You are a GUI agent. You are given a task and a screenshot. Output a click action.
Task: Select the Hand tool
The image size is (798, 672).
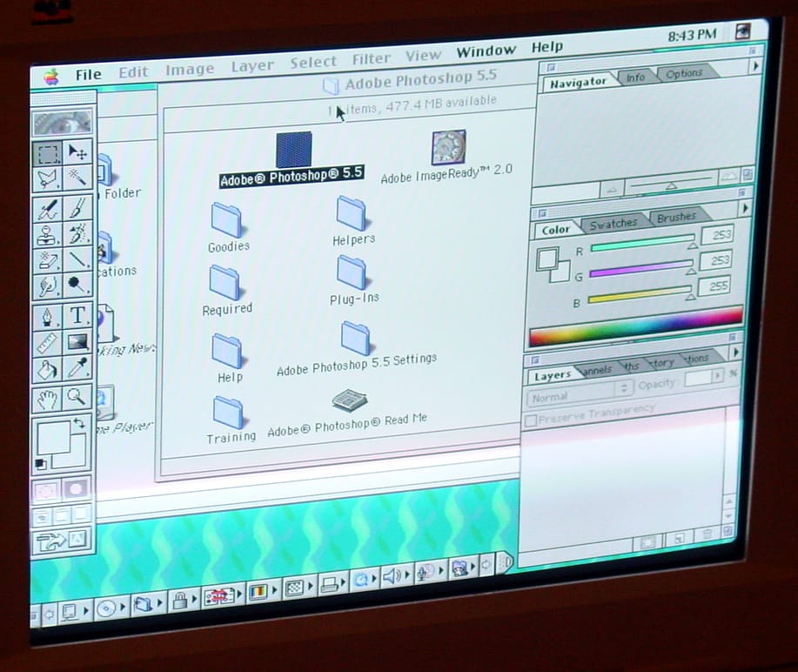pyautogui.click(x=47, y=400)
